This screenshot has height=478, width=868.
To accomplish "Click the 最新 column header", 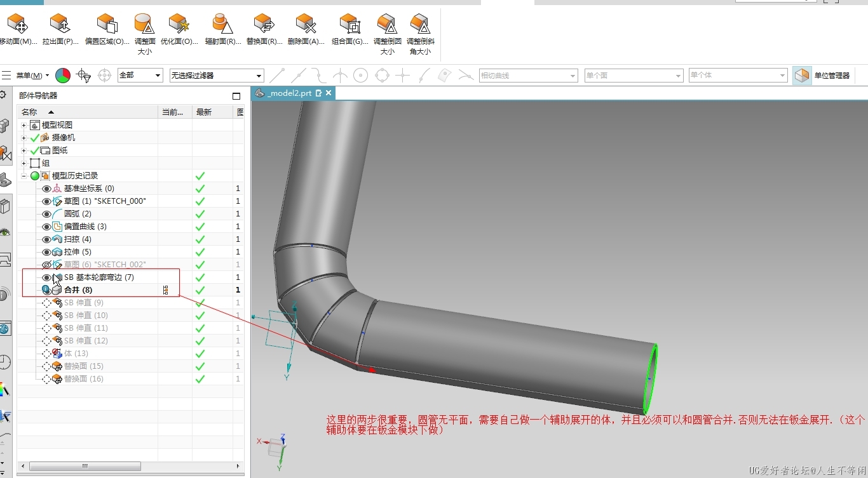I will [213, 112].
